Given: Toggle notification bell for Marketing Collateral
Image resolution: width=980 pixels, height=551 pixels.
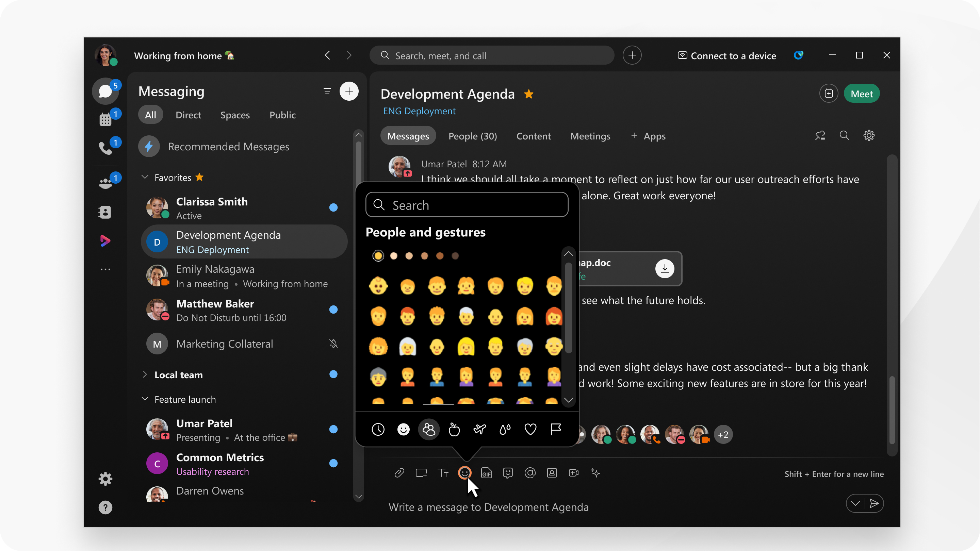Looking at the screenshot, I should point(332,343).
